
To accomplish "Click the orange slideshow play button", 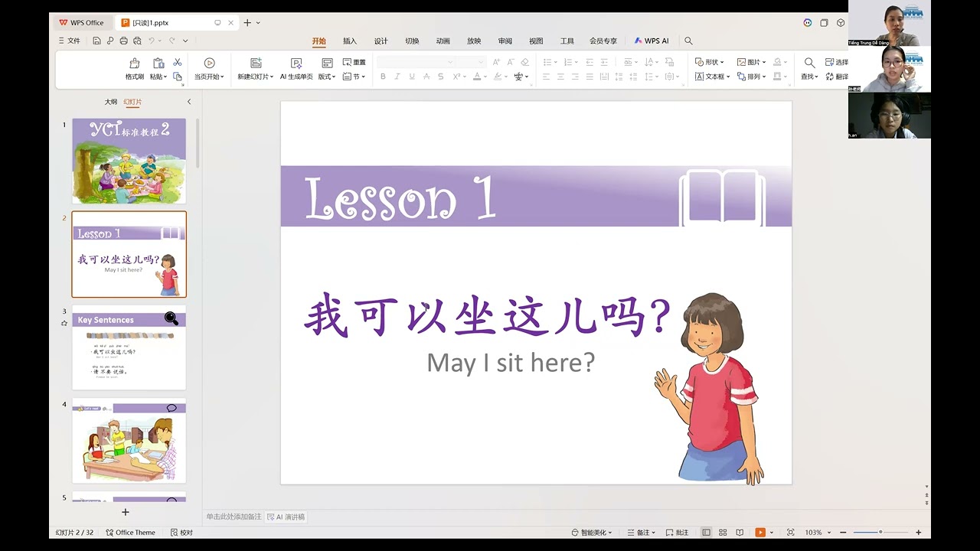I will pos(760,532).
